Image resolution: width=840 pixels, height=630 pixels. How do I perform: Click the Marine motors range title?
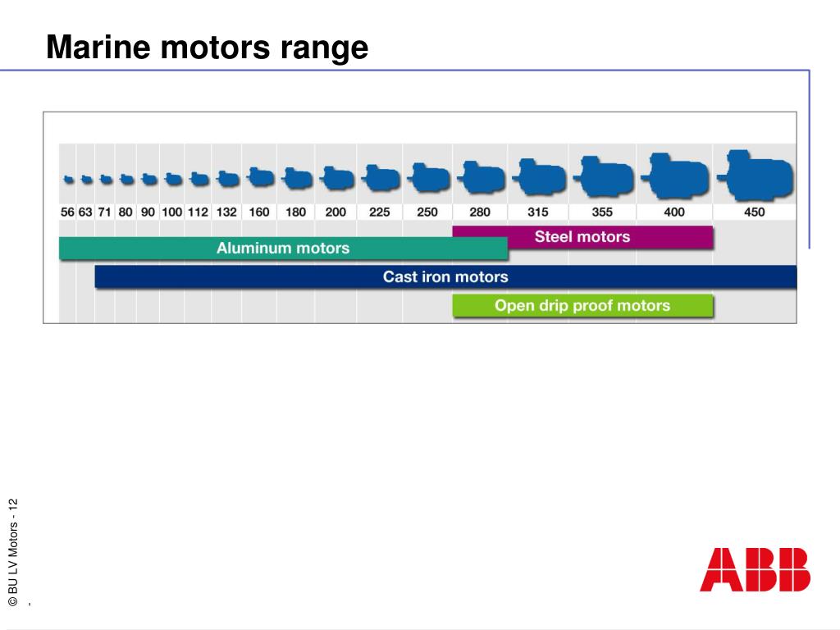tap(208, 47)
